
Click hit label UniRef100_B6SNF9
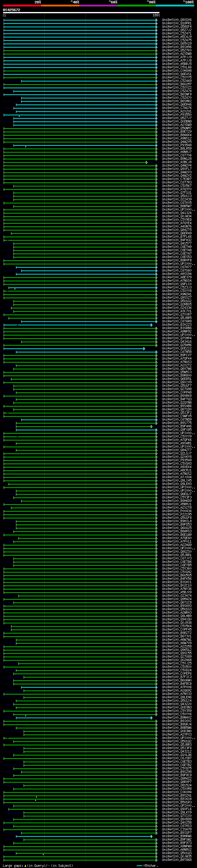(x=177, y=94)
